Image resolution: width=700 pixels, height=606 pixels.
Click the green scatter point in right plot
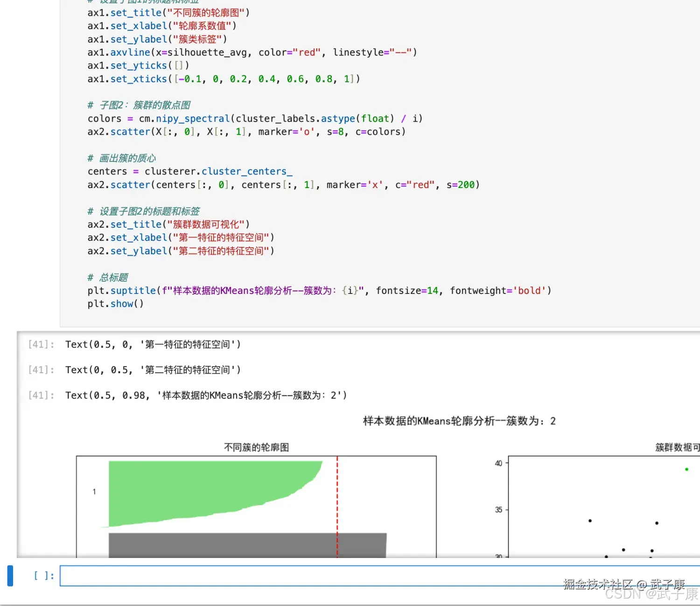(686, 469)
